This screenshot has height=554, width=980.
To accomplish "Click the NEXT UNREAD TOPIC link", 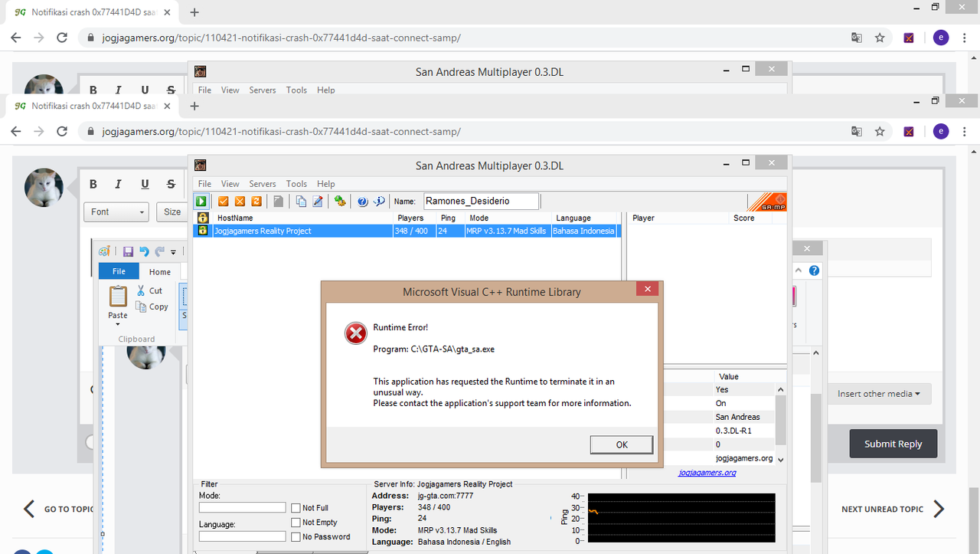I will 893,509.
